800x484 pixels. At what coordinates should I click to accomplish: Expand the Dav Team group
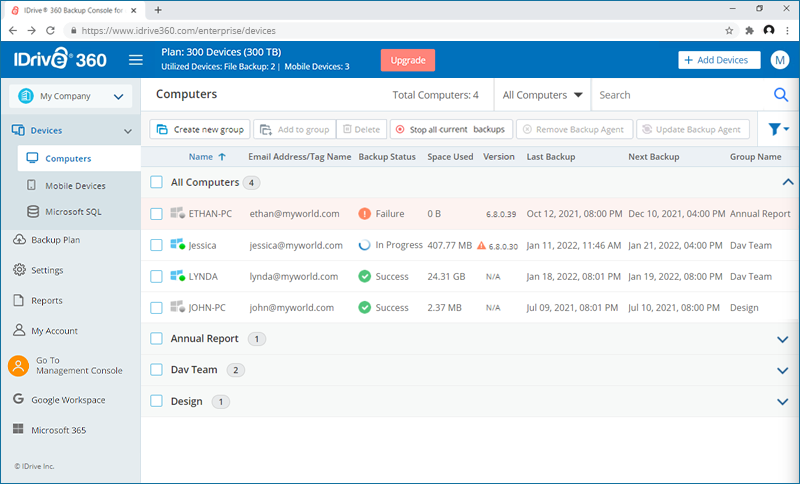(x=782, y=370)
